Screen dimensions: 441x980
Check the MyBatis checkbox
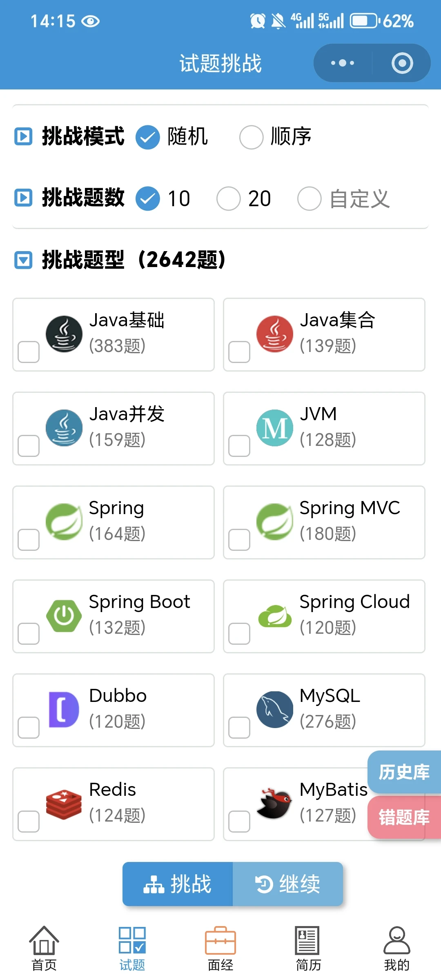click(x=239, y=822)
